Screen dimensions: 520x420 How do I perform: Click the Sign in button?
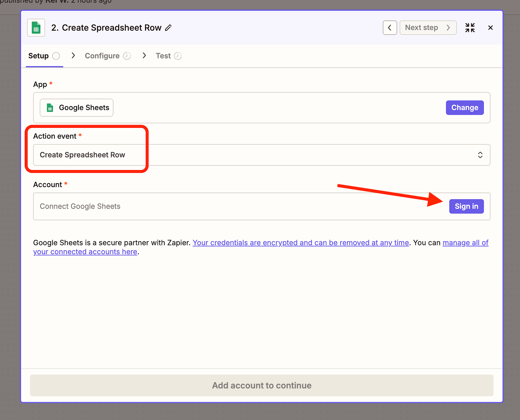tap(466, 206)
